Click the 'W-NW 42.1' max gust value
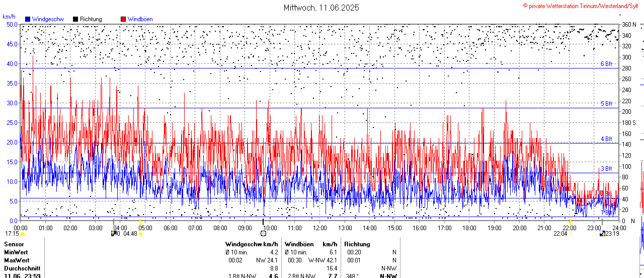The height and width of the screenshot is (278, 644). 323,260
